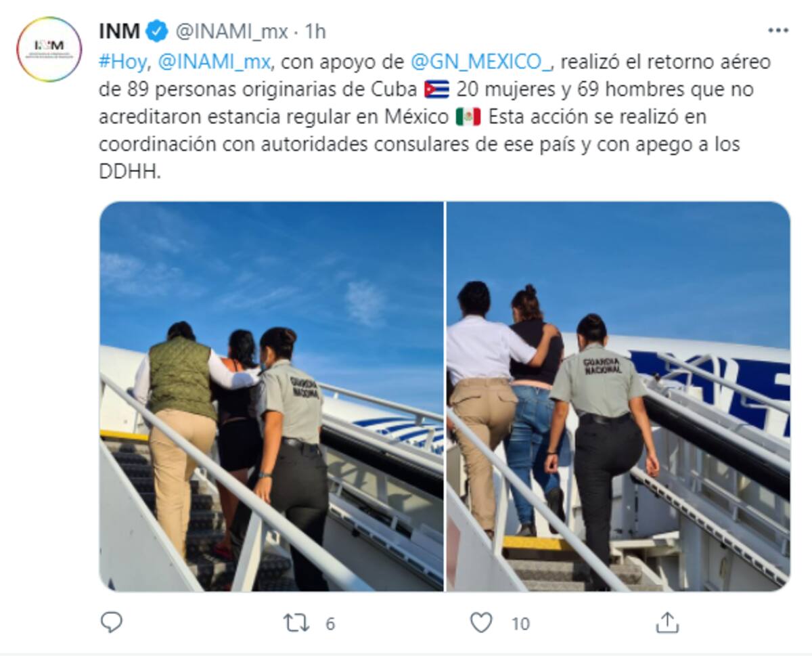Open the 1h timestamp link
The width and height of the screenshot is (812, 656).
click(315, 31)
